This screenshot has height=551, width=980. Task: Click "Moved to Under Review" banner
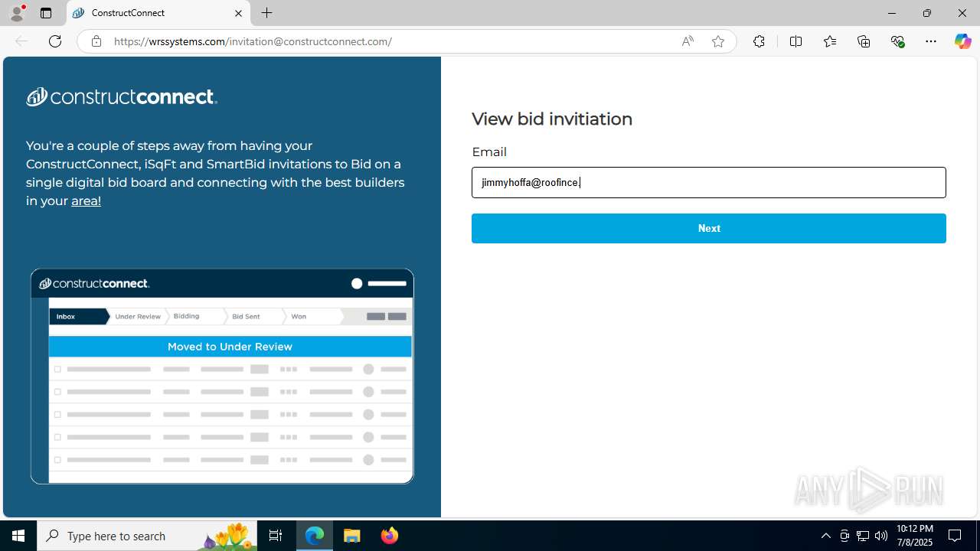[230, 347]
